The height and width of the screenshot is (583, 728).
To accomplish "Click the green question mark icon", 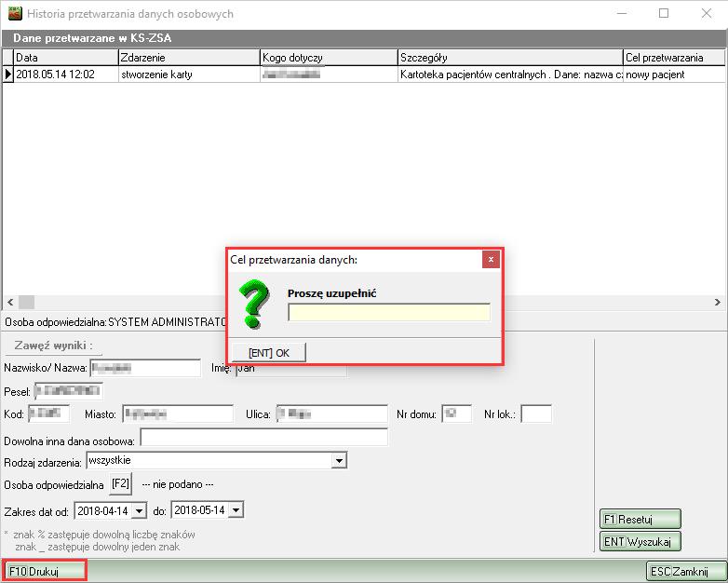I will click(x=254, y=304).
